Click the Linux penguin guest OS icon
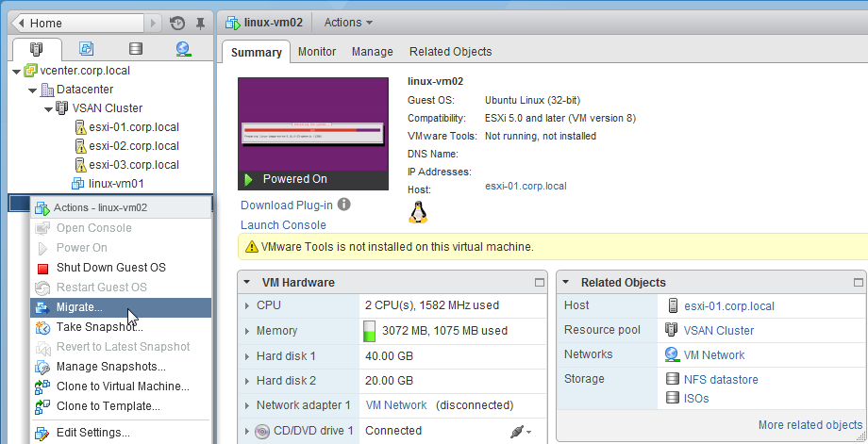The width and height of the screenshot is (868, 444). [418, 212]
